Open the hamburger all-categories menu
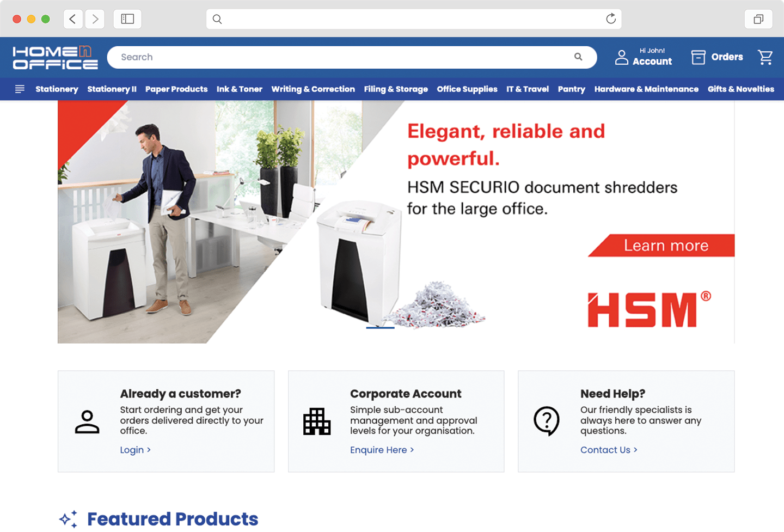The height and width of the screenshot is (532, 784). (x=20, y=89)
